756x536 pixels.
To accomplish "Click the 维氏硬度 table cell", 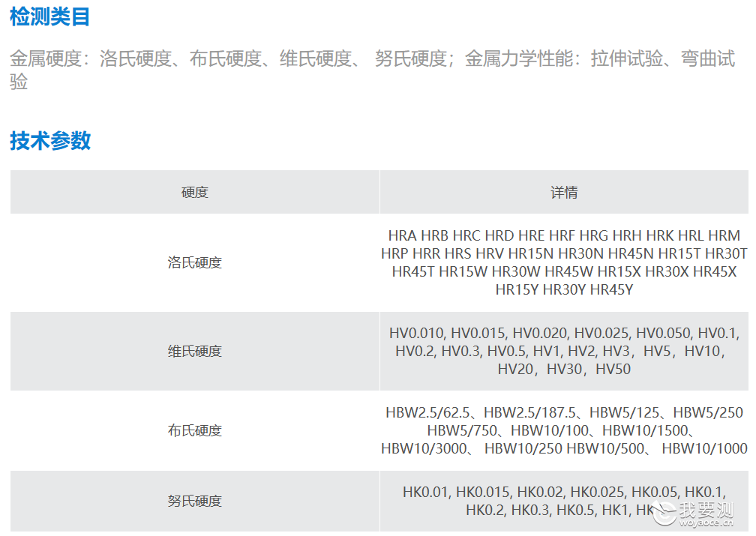I will tap(195, 352).
